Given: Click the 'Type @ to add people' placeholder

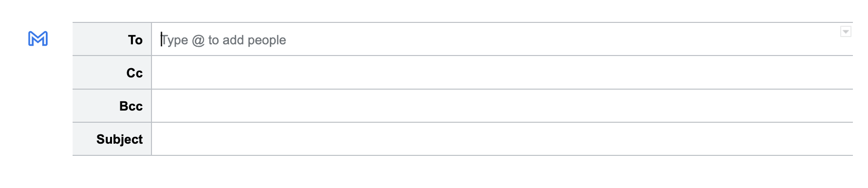Looking at the screenshot, I should coord(224,40).
